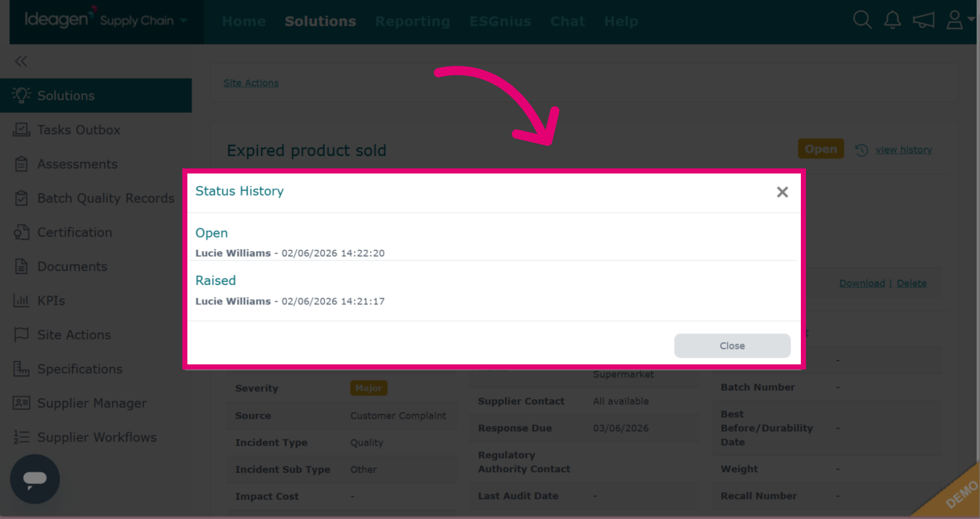Select Documents in sidebar
Image resolution: width=980 pixels, height=519 pixels.
(72, 266)
